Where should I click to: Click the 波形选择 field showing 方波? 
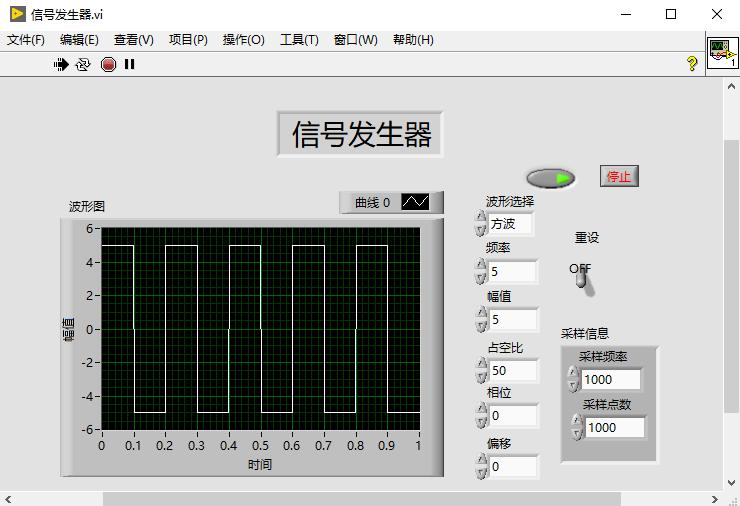pos(511,224)
